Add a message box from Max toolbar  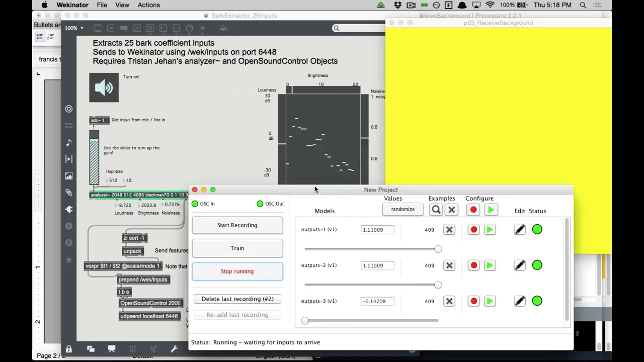pos(111,28)
